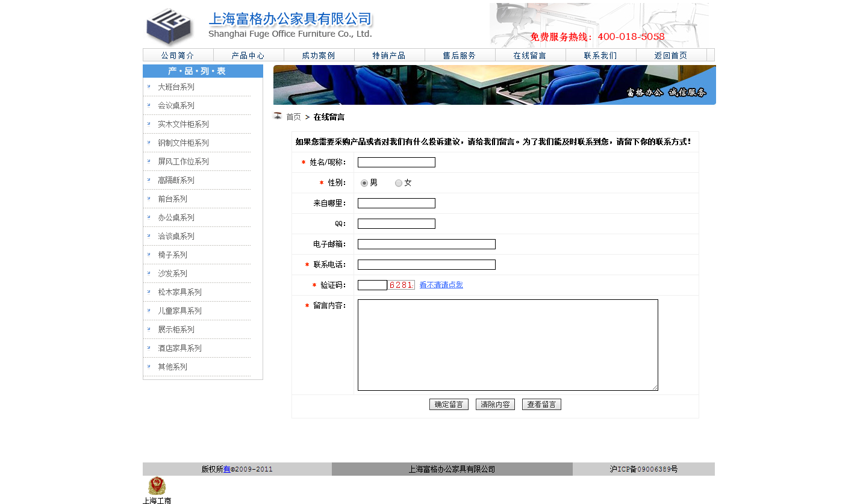
Task: Click the Fuge company logo icon
Action: pyautogui.click(x=169, y=26)
